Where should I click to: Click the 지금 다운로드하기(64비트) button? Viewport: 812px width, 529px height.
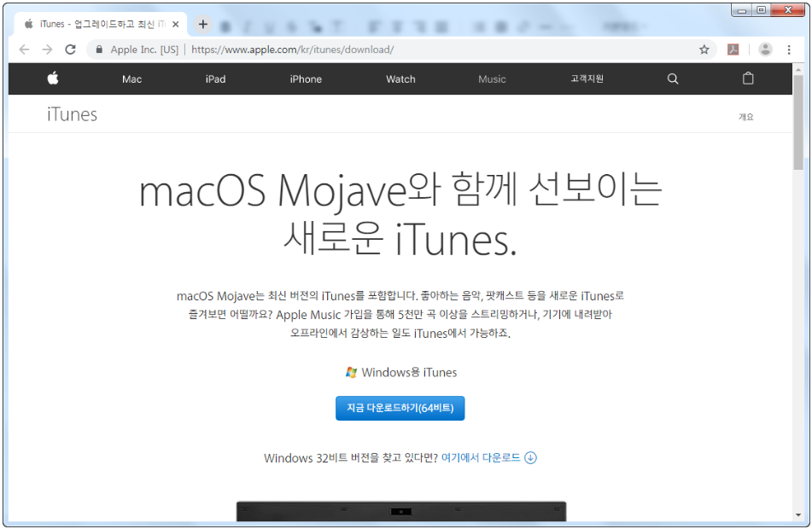click(x=400, y=408)
